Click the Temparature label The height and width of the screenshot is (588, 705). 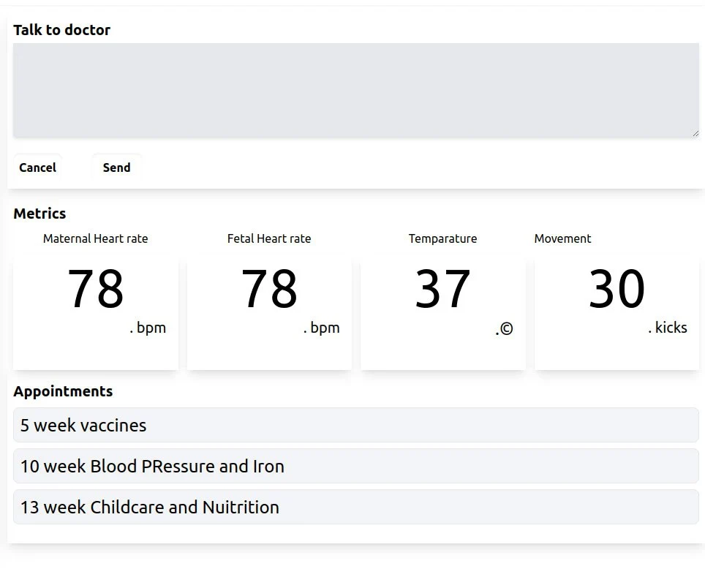(x=442, y=238)
